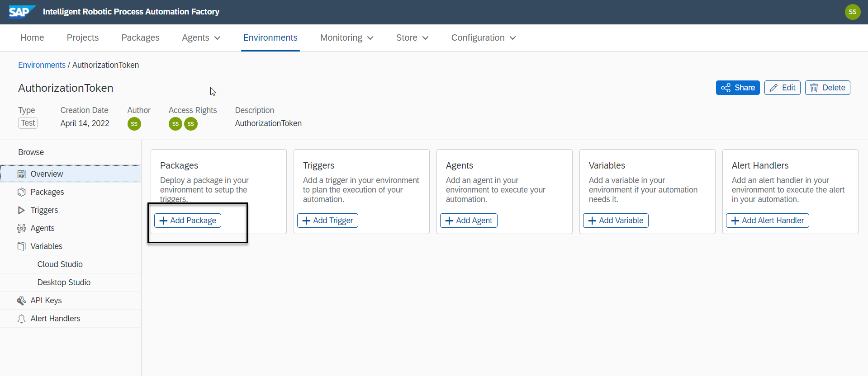
Task: Click the Add Package button
Action: click(188, 221)
